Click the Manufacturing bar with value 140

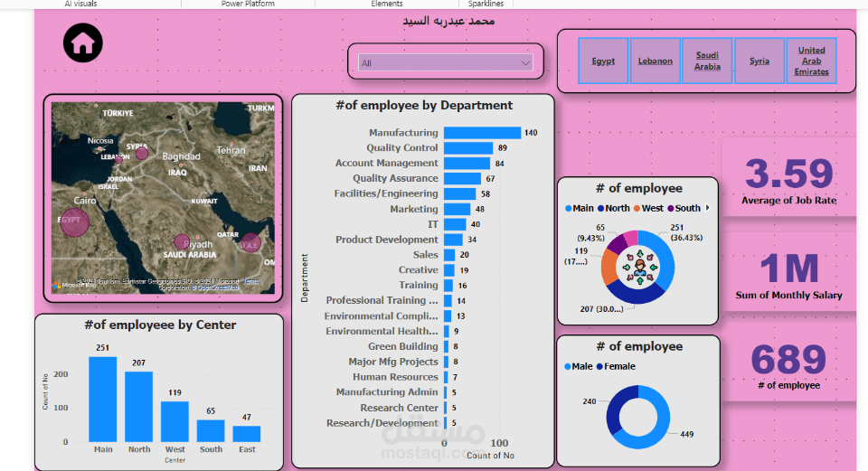coord(482,133)
